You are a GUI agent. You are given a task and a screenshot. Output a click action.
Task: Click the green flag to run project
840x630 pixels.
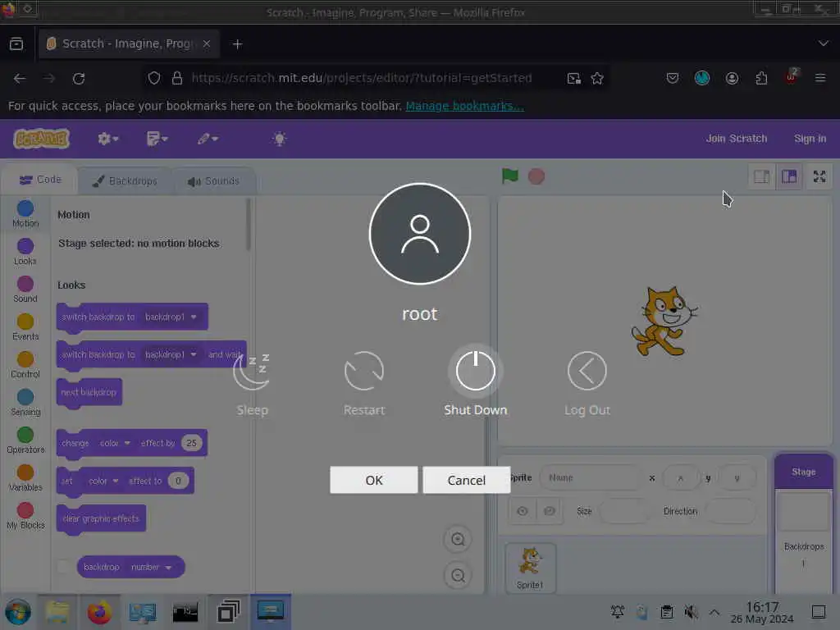(510, 176)
